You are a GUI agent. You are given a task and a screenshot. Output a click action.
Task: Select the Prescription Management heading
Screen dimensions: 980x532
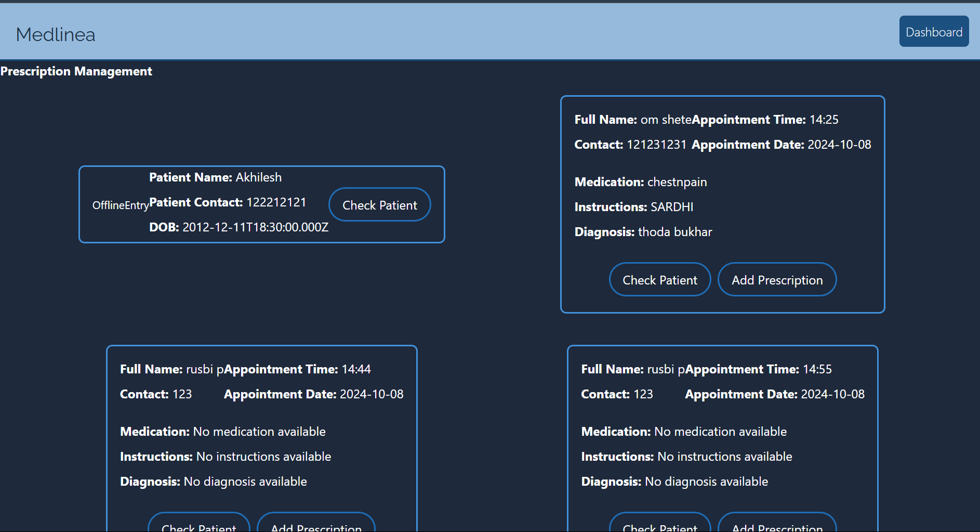[76, 71]
